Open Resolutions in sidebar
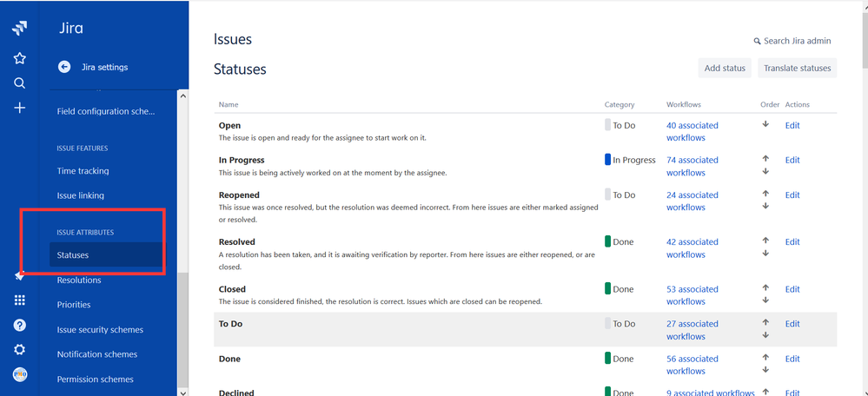The height and width of the screenshot is (396, 868). pos(79,280)
